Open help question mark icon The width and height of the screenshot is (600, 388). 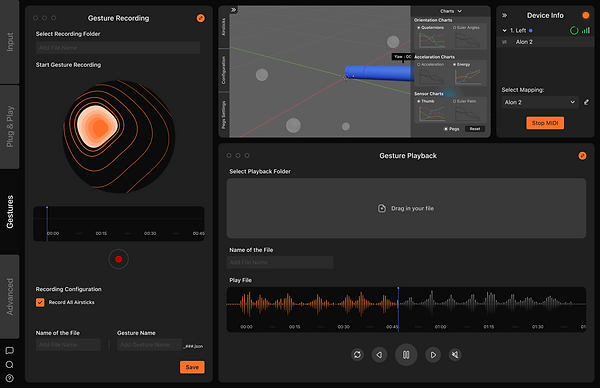(x=10, y=378)
